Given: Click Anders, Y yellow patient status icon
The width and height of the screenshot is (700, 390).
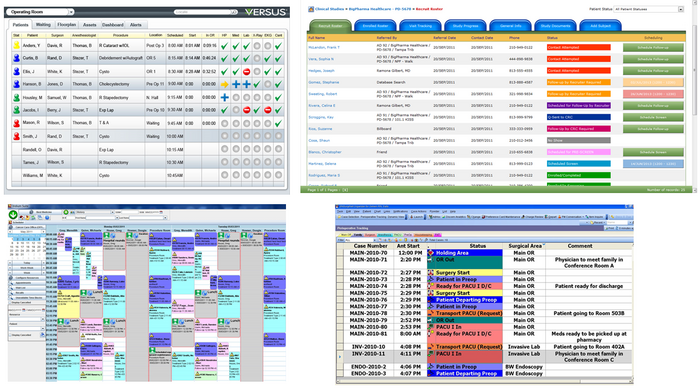Looking at the screenshot, I should (x=17, y=45).
